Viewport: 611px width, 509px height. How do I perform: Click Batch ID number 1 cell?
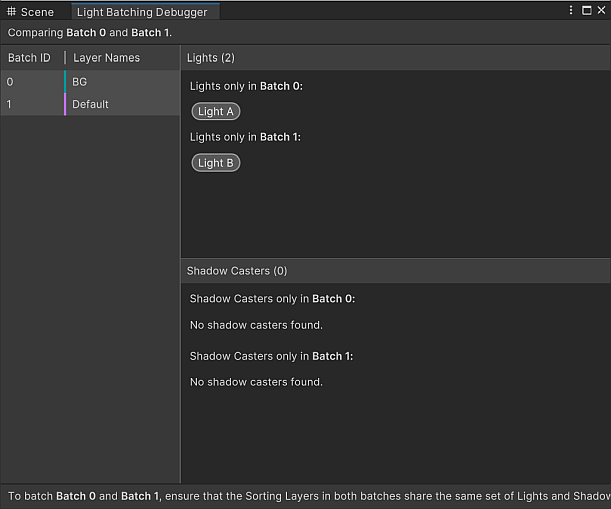pyautogui.click(x=10, y=104)
